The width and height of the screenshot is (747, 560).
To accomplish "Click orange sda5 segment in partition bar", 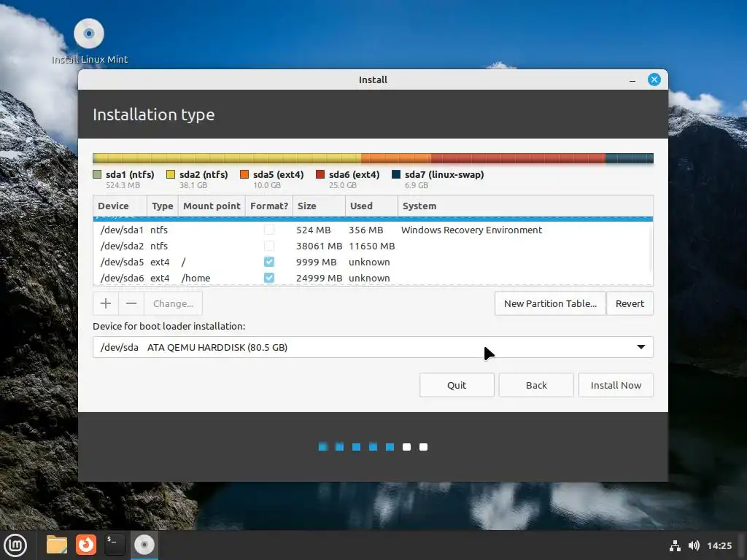I will (x=396, y=158).
